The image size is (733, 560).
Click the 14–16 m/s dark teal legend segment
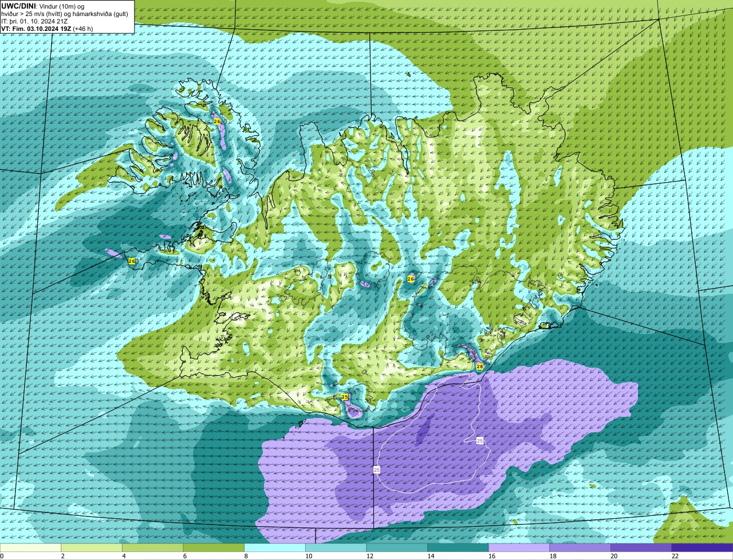click(x=458, y=548)
